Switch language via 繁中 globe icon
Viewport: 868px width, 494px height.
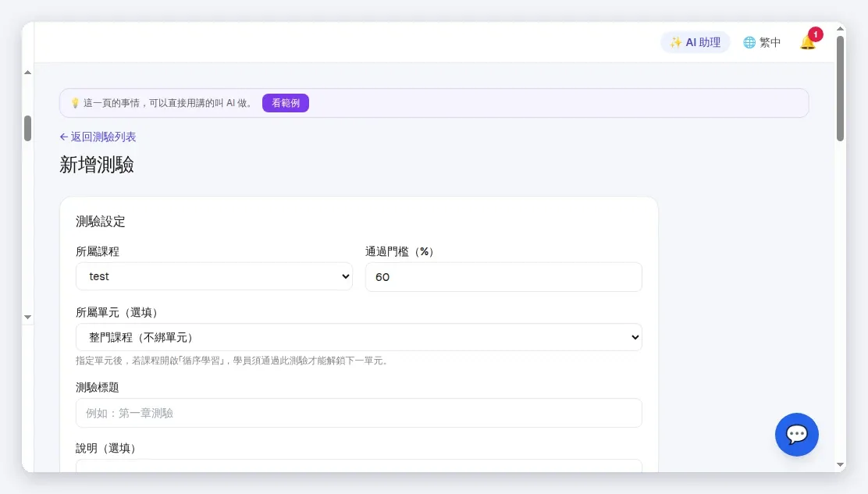(762, 42)
